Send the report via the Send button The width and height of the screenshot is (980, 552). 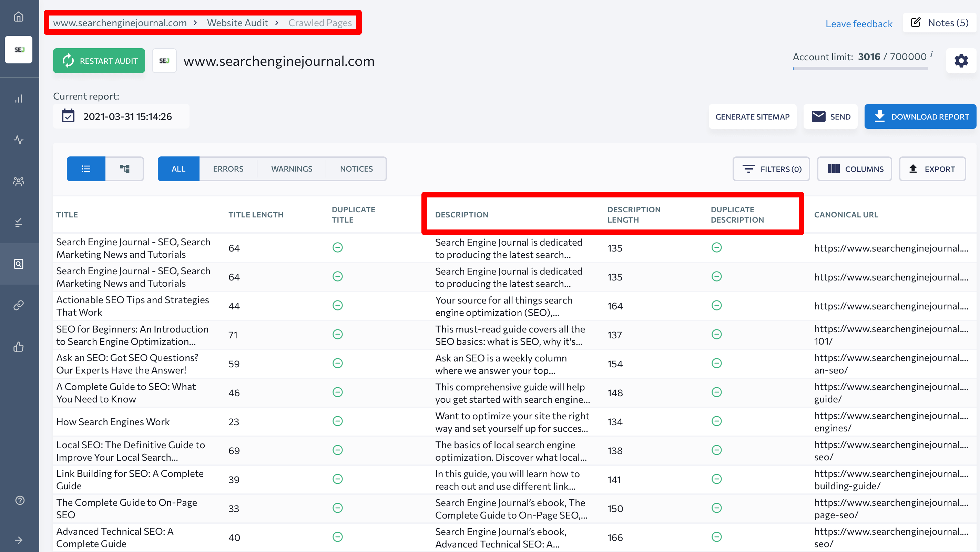tap(830, 116)
